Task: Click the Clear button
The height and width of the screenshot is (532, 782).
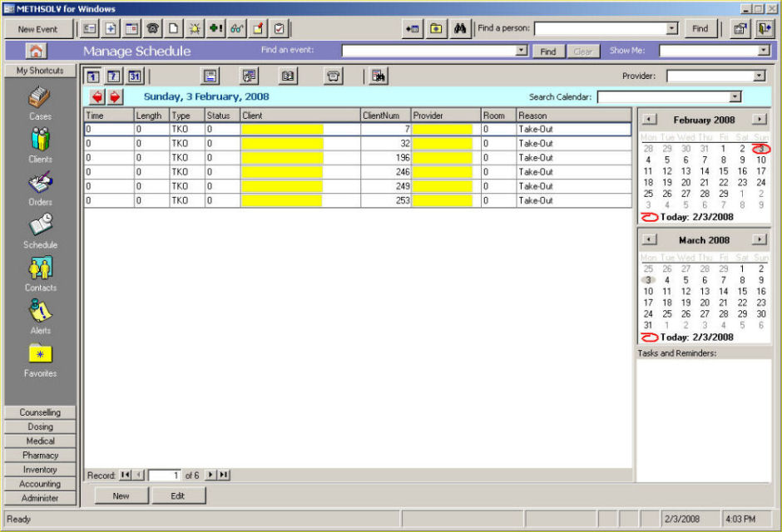Action: click(x=582, y=52)
